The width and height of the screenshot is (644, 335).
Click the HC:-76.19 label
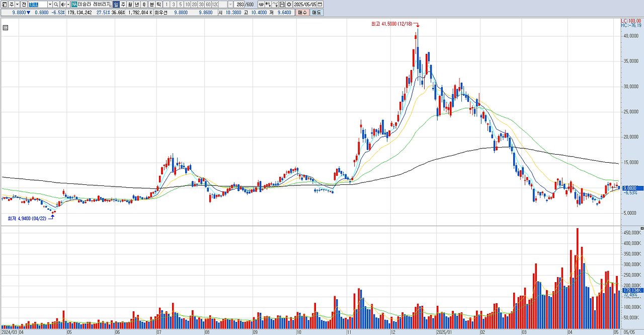click(631, 25)
